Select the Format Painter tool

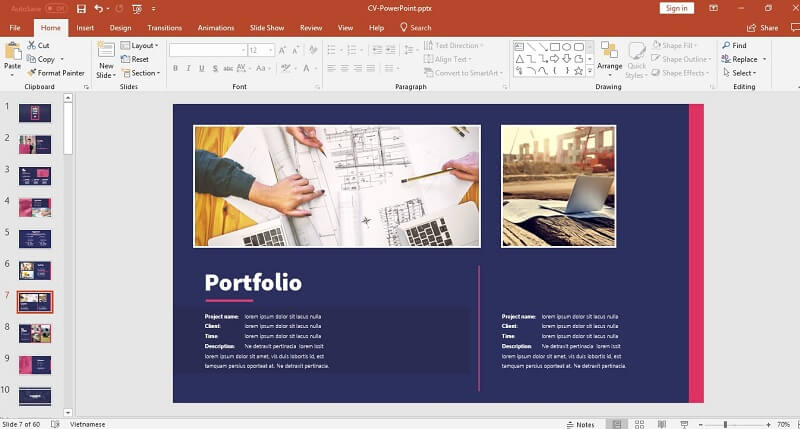[x=56, y=73]
